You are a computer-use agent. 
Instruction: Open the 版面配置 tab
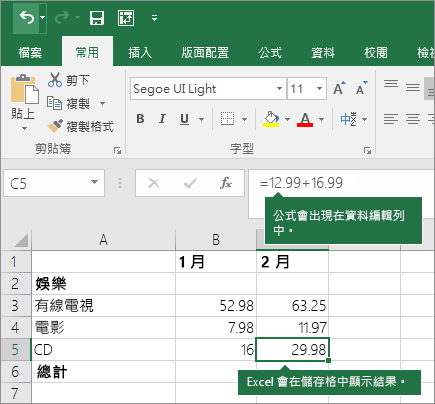[205, 53]
